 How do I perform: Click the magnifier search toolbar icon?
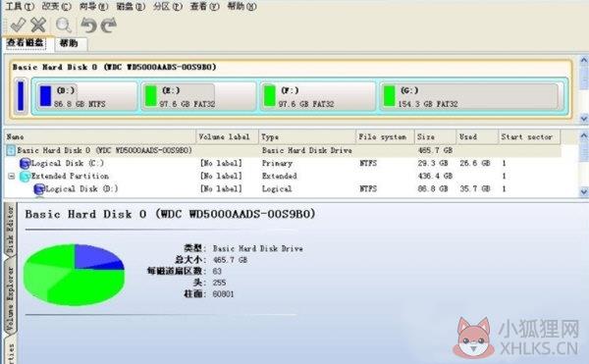pyautogui.click(x=63, y=26)
